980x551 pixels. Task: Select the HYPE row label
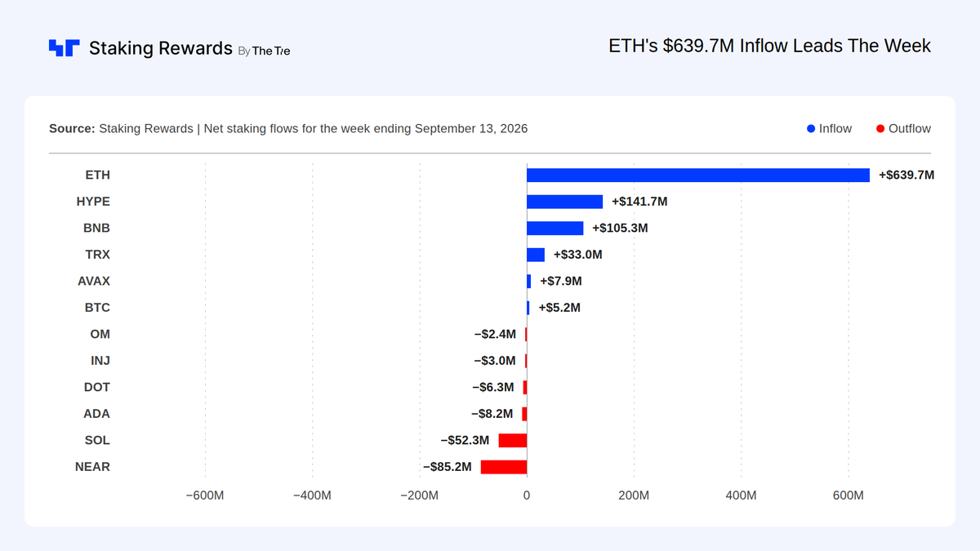93,202
